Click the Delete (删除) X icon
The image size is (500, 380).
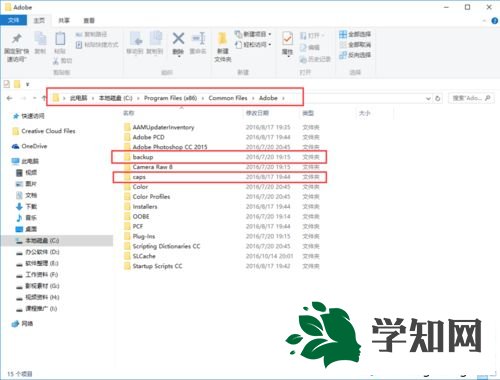[x=178, y=38]
